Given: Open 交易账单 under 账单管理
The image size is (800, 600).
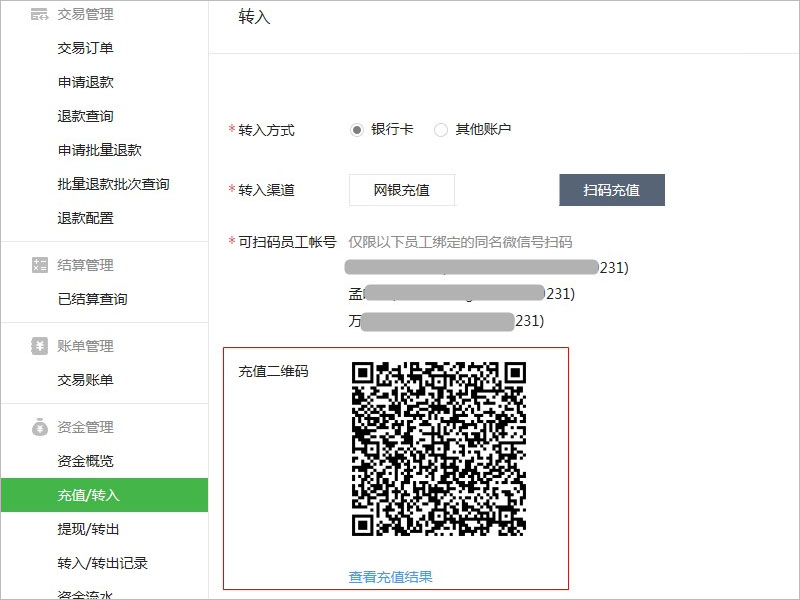Looking at the screenshot, I should pos(85,380).
